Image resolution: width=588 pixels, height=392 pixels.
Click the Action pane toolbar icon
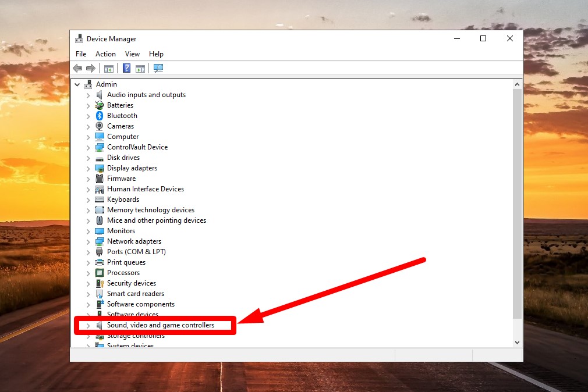[x=140, y=68]
